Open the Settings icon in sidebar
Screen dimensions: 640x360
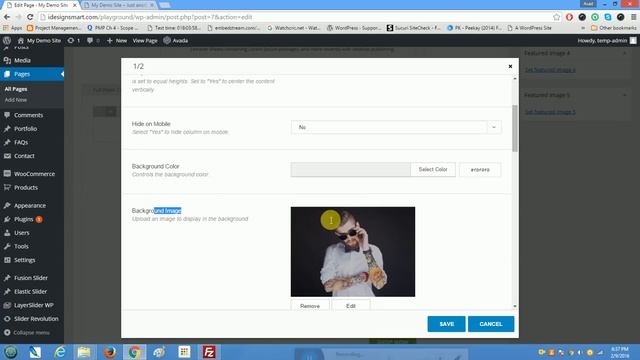(x=7, y=260)
